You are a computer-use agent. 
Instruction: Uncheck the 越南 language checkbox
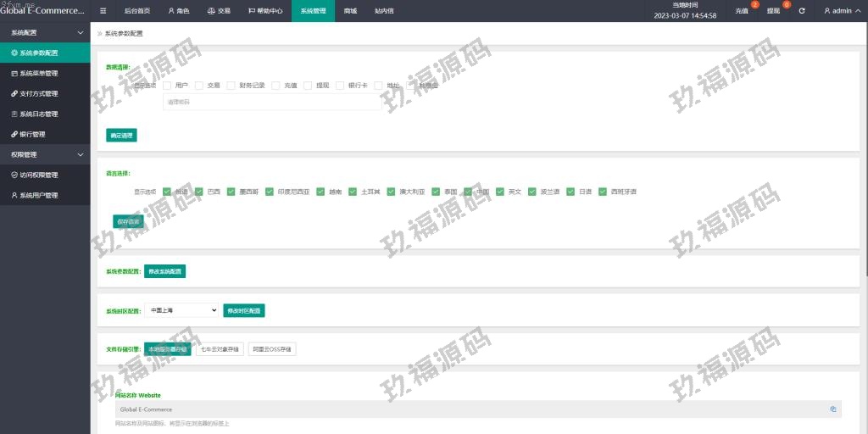click(x=321, y=192)
